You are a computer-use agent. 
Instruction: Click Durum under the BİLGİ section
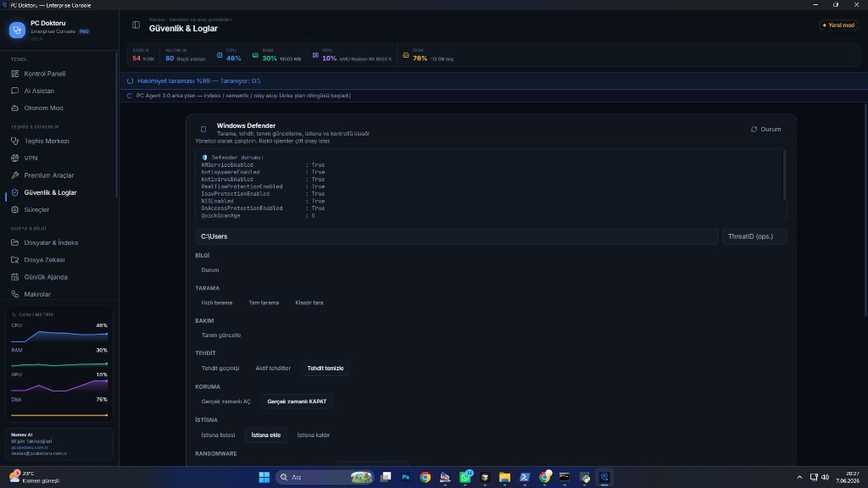tap(210, 270)
